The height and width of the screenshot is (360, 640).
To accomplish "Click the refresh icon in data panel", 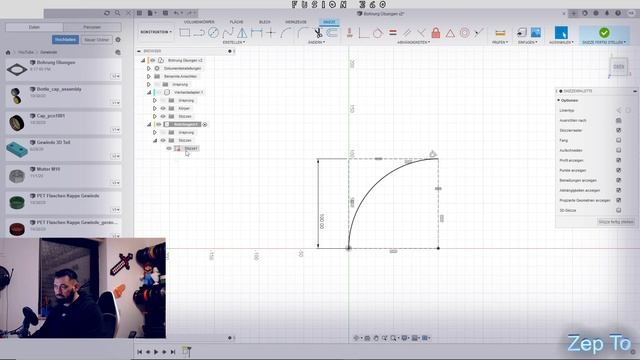I will coord(107,13).
